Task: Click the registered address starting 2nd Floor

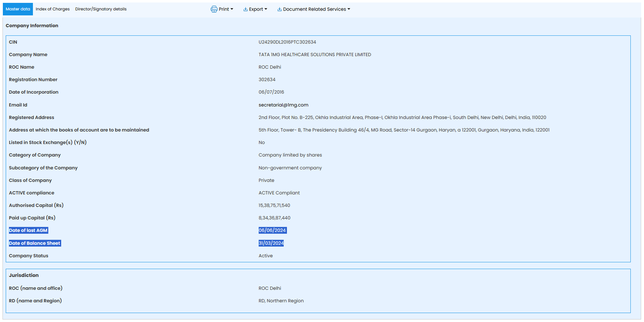Action: click(x=402, y=117)
